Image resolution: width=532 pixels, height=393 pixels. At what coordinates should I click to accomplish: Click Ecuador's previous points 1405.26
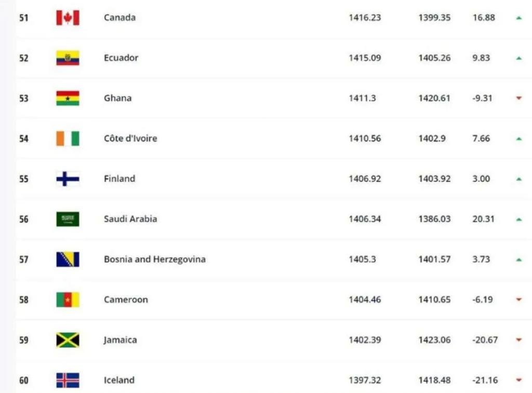pyautogui.click(x=434, y=58)
